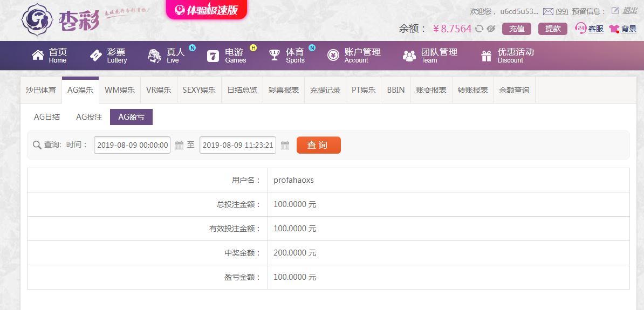Screen dimensions: 644x310
Task: Switch to PT娱乐 tab
Action: (x=364, y=90)
